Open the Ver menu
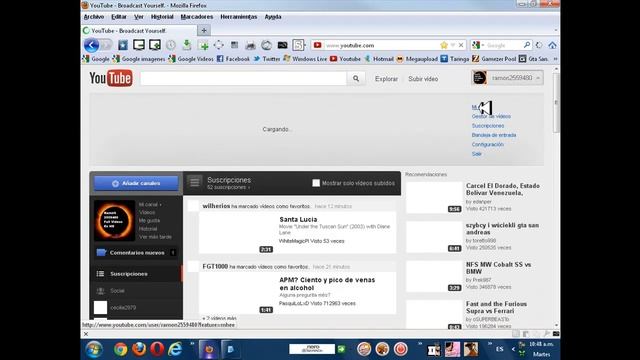 [x=139, y=17]
